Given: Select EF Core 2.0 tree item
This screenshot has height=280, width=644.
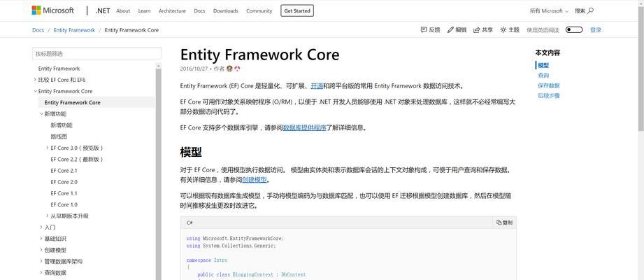Looking at the screenshot, I should tap(64, 182).
